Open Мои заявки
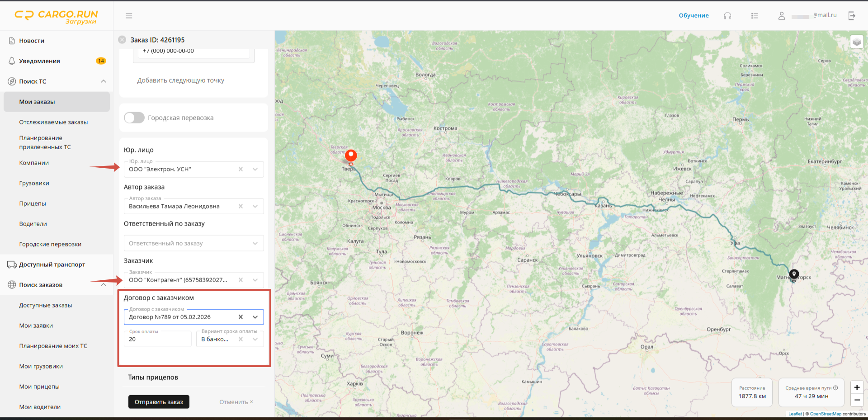 [36, 326]
